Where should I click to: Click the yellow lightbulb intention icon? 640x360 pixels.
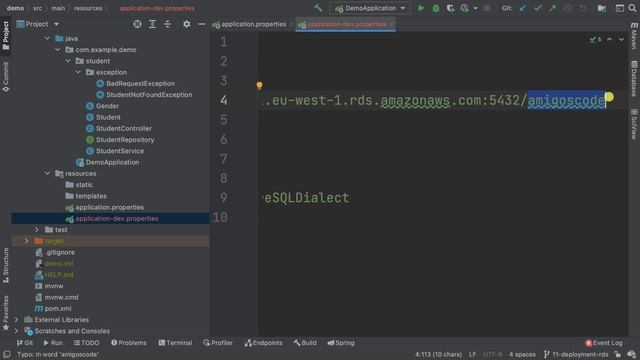click(260, 85)
